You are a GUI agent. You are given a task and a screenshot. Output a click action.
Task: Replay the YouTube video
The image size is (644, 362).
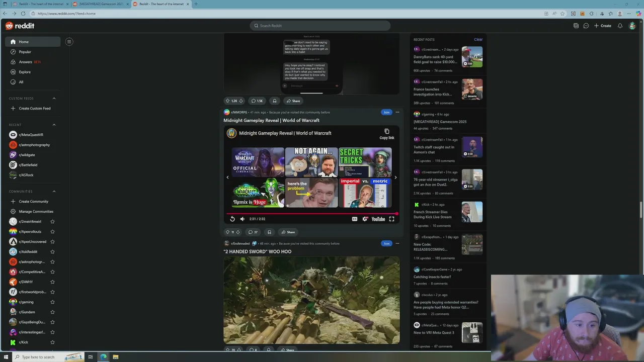click(232, 219)
